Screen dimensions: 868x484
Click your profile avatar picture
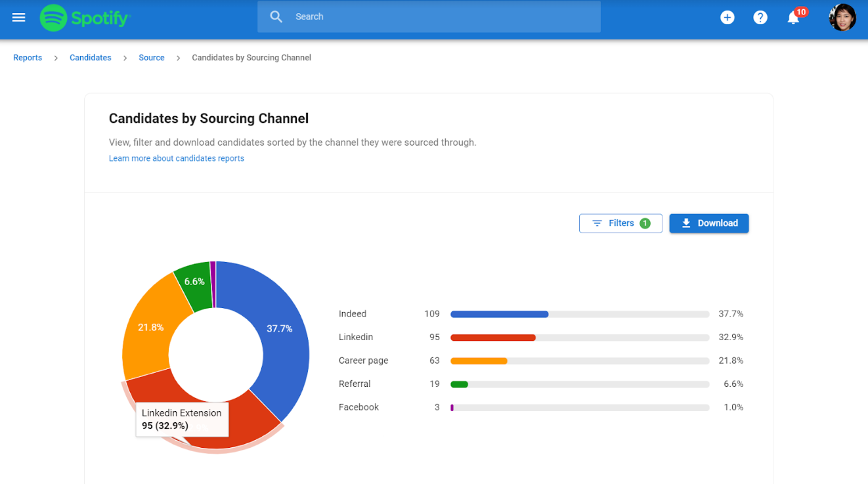(842, 17)
